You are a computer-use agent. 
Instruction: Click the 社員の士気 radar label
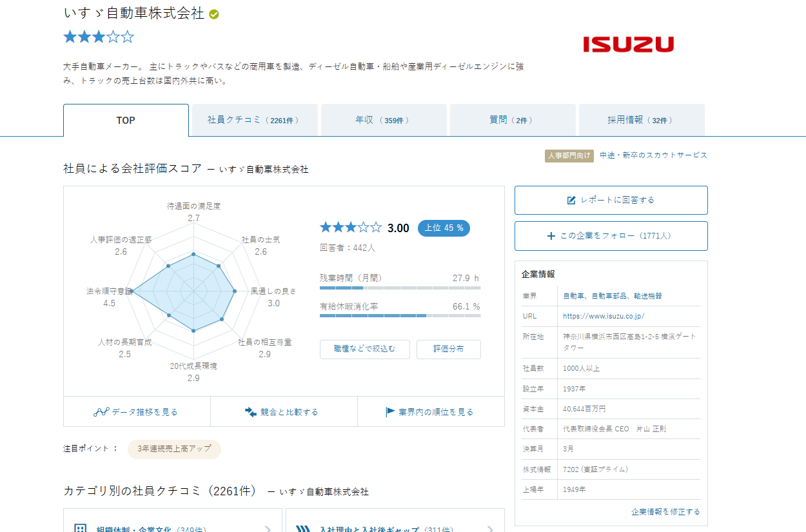point(260,240)
